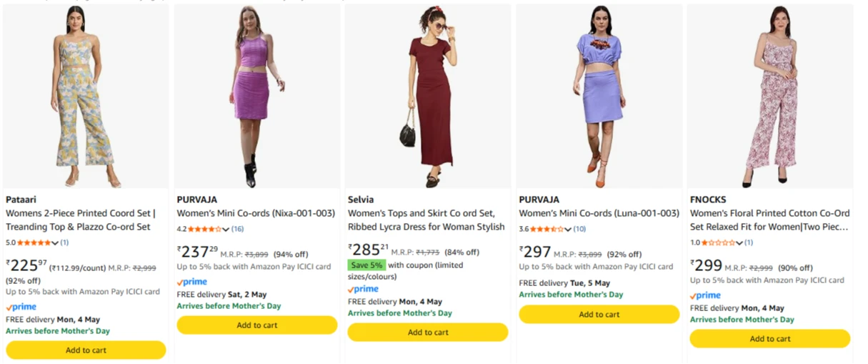Add Pataari coord set to cart
The height and width of the screenshot is (364, 868).
click(86, 350)
